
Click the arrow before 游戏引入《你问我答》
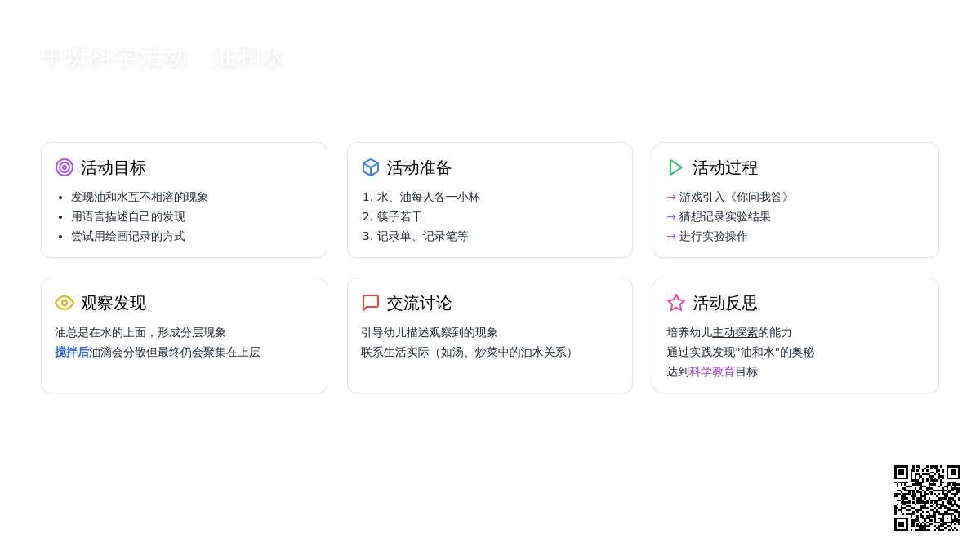671,197
